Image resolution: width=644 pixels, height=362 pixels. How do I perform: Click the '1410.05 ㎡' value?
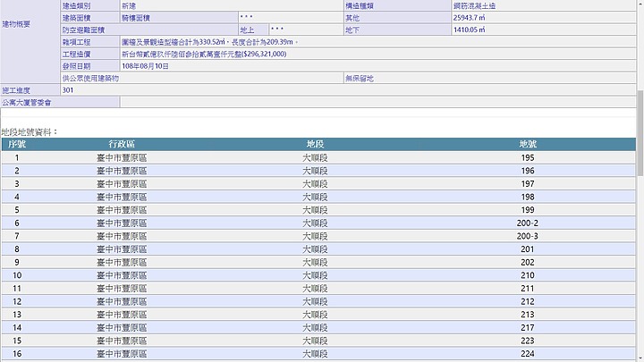(469, 30)
